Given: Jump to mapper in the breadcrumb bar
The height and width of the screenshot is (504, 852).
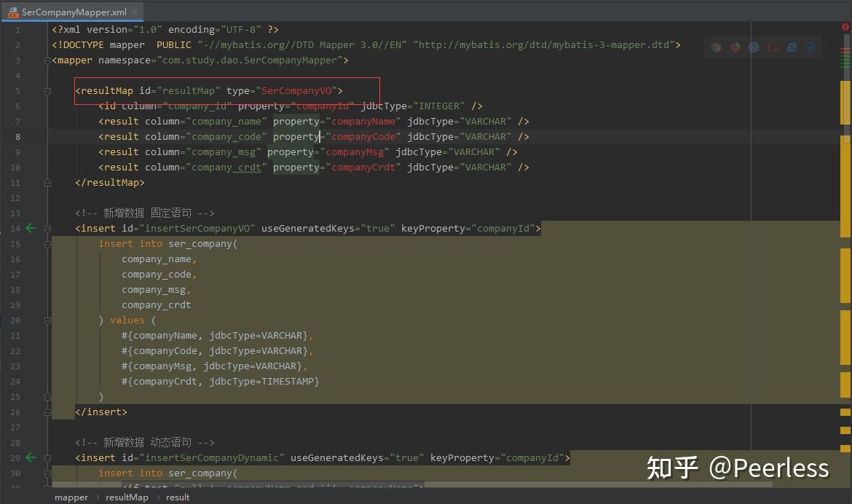Looking at the screenshot, I should pyautogui.click(x=71, y=497).
